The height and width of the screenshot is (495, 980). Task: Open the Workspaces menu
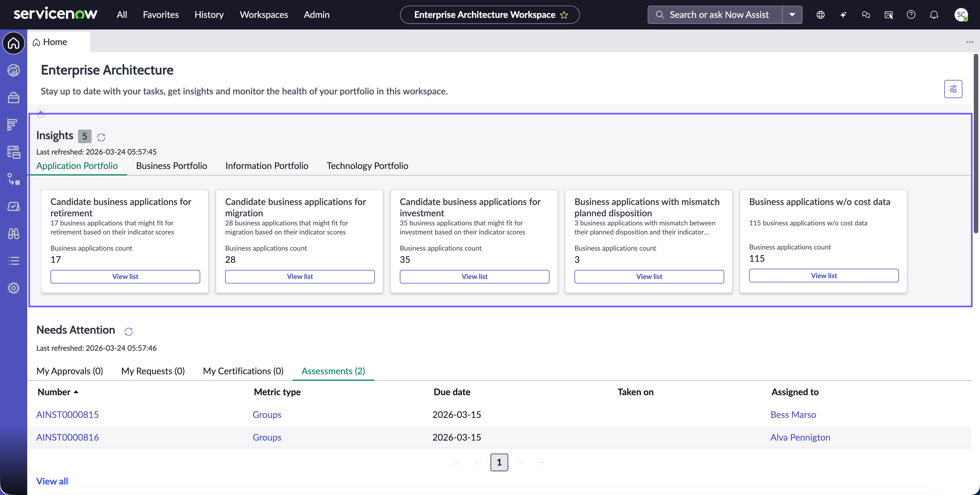point(264,14)
